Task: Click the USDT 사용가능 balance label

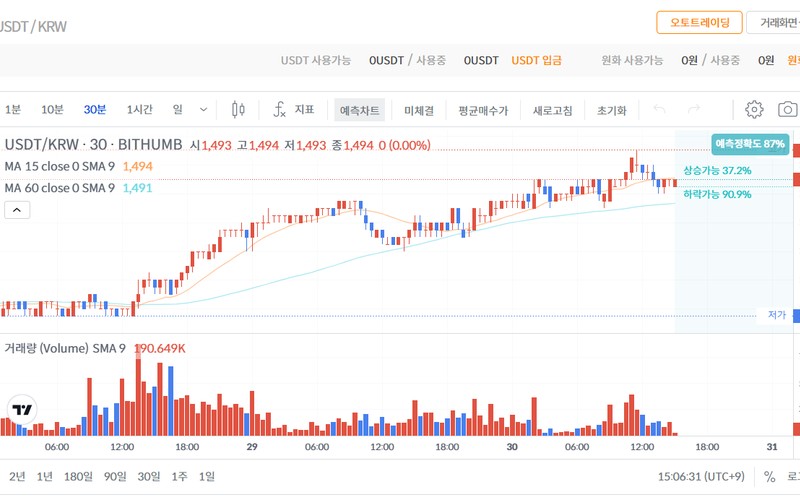Action: click(x=316, y=60)
